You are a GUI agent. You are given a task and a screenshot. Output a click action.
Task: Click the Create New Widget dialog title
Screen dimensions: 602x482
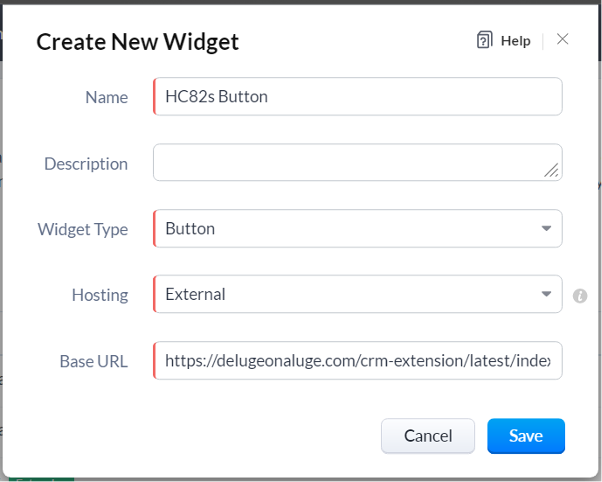[x=137, y=42]
